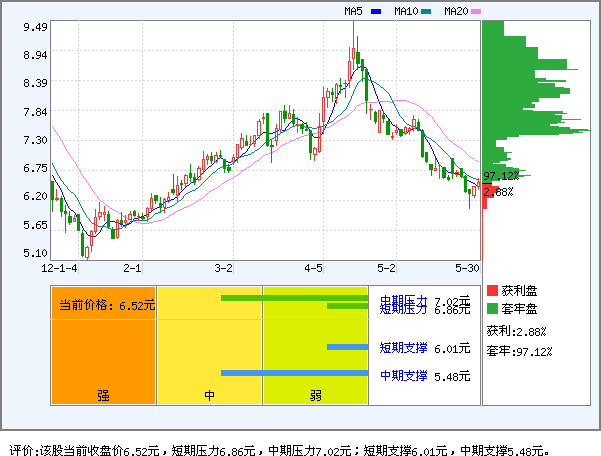Click the long green mid-term pressure bar
This screenshot has height=456, width=601.
tap(295, 298)
